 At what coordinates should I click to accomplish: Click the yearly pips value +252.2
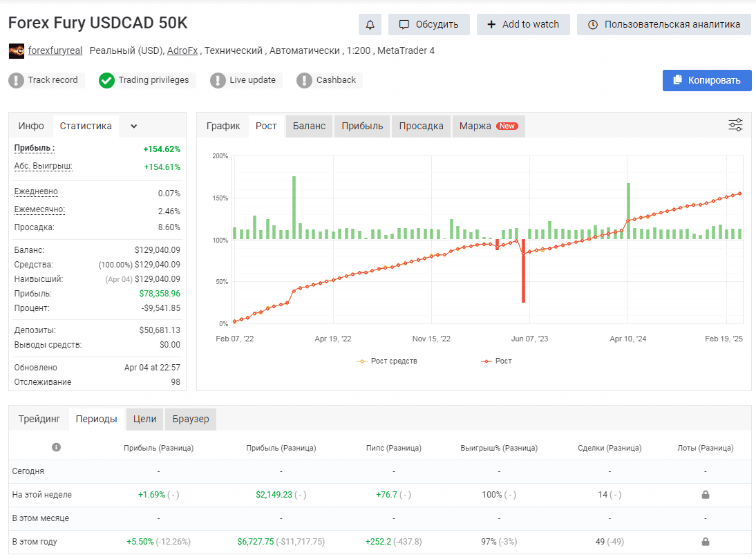coord(378,542)
